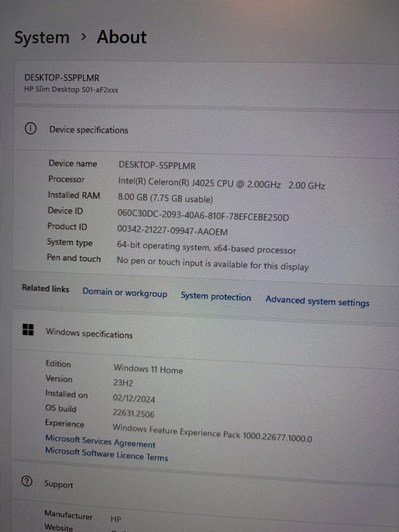Click the Version label
The height and width of the screenshot is (532, 399).
tap(59, 379)
